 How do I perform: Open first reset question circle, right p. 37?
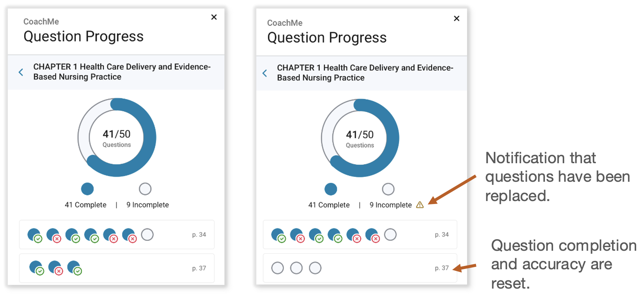click(x=277, y=268)
